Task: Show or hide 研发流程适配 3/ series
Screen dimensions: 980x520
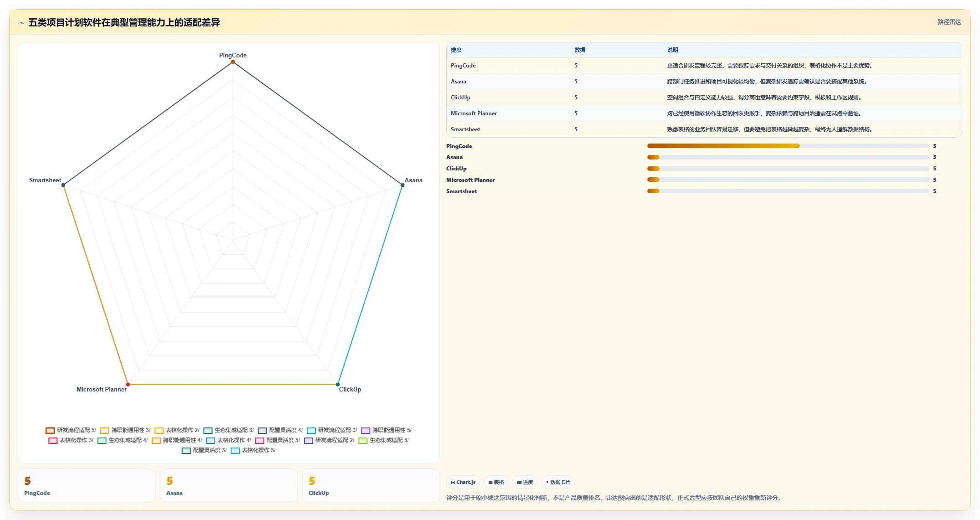Action: (331, 430)
